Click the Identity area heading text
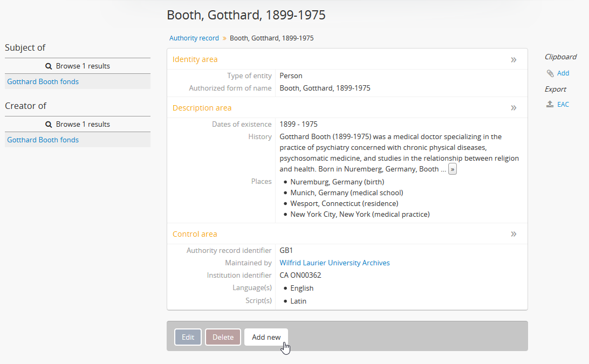The height and width of the screenshot is (364, 589). coord(195,59)
